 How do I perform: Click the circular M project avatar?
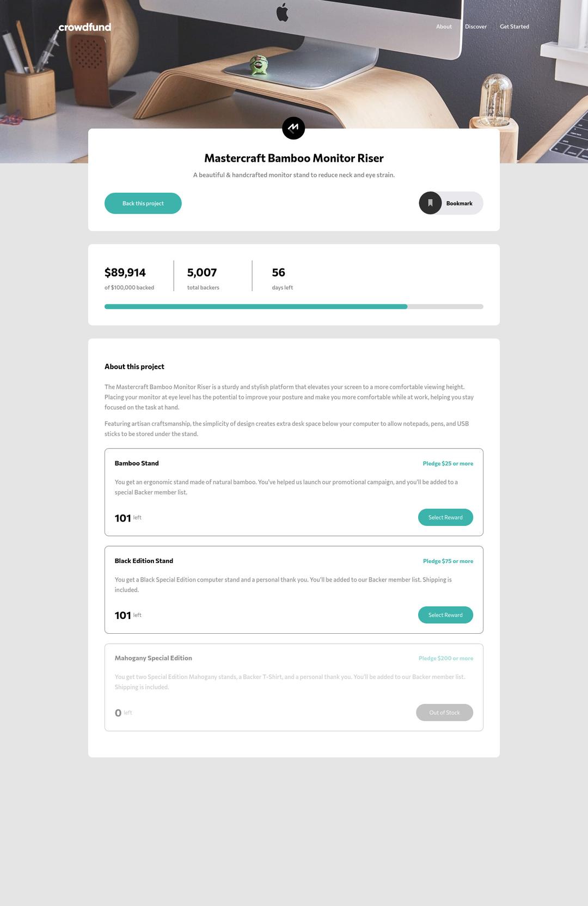(x=293, y=127)
